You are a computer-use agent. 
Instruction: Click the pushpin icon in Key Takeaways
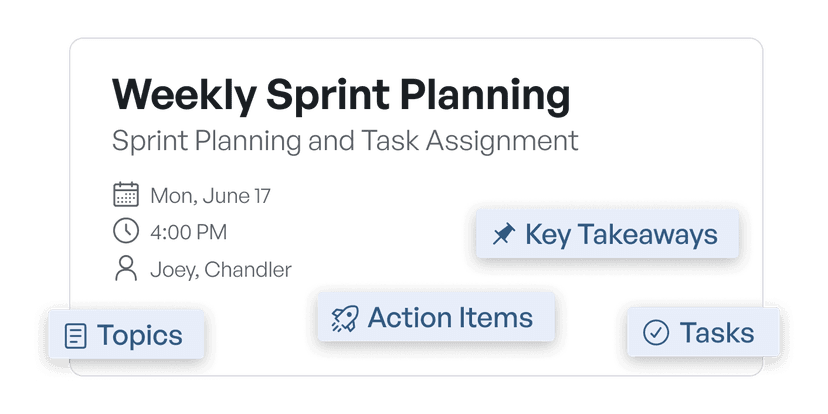pos(504,234)
